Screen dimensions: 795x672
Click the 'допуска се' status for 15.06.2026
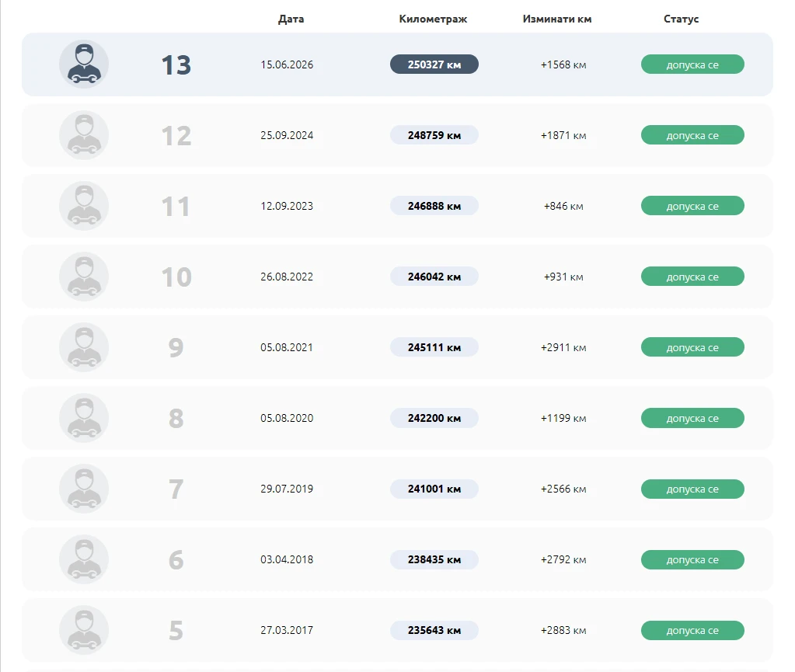point(692,64)
